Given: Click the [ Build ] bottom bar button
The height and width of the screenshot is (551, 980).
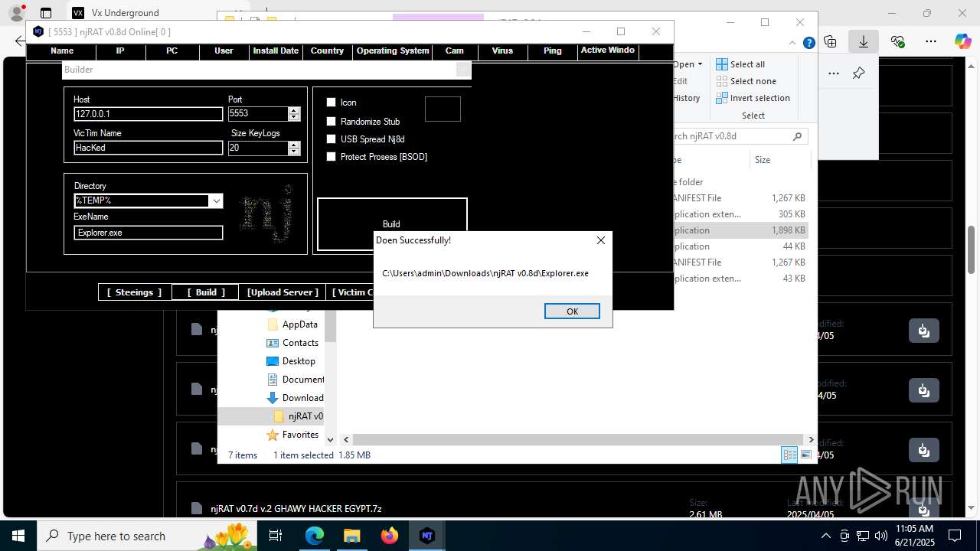Looking at the screenshot, I should pyautogui.click(x=206, y=292).
